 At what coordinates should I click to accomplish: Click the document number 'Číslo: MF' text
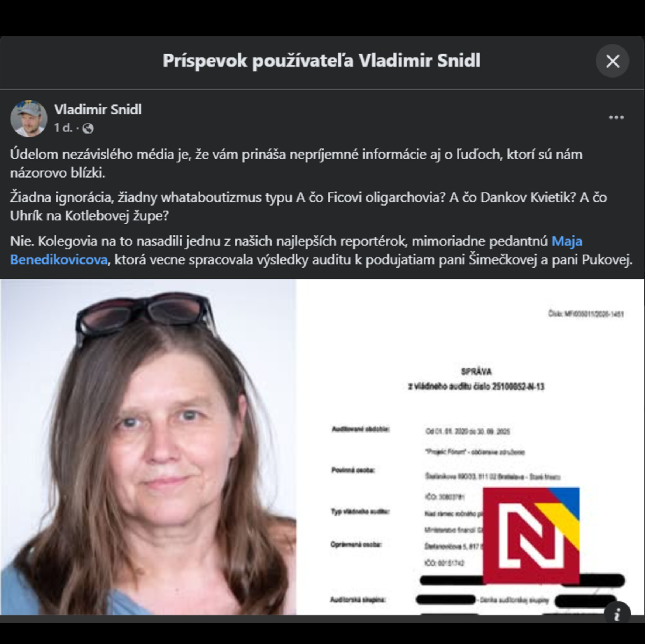[x=586, y=314]
